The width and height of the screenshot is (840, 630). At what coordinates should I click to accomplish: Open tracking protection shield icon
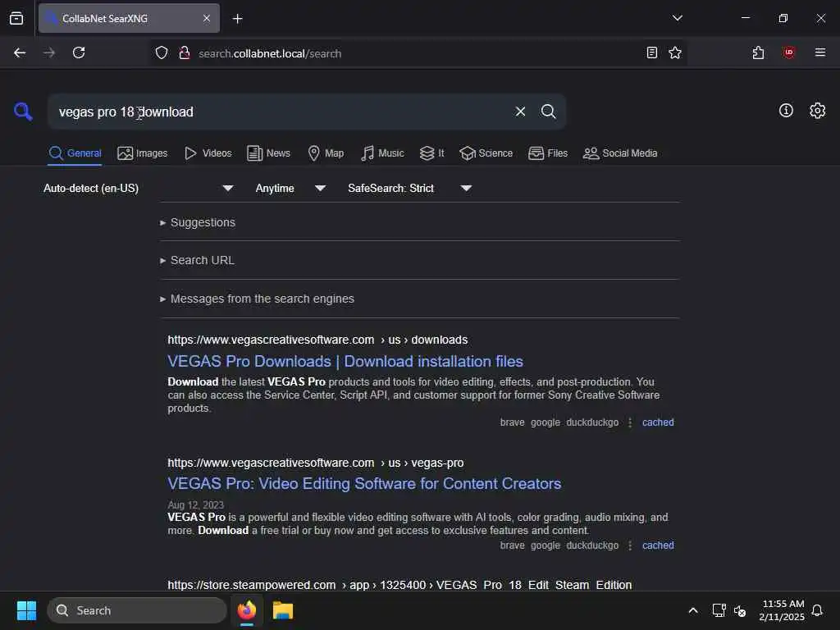point(162,52)
